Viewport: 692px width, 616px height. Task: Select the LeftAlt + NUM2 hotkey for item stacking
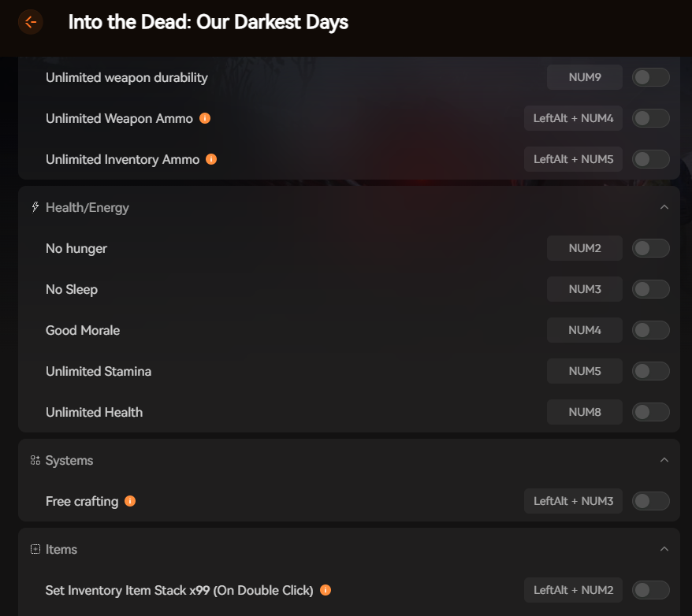(x=573, y=590)
